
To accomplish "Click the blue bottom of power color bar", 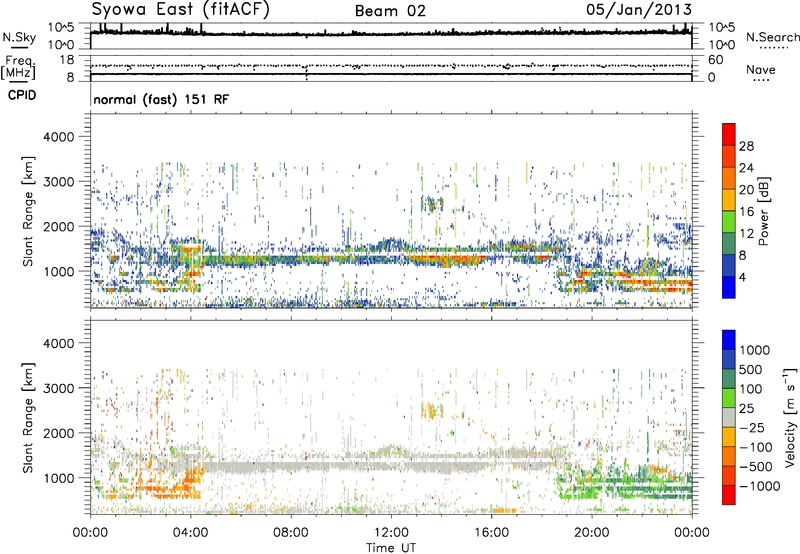I will pos(729,288).
